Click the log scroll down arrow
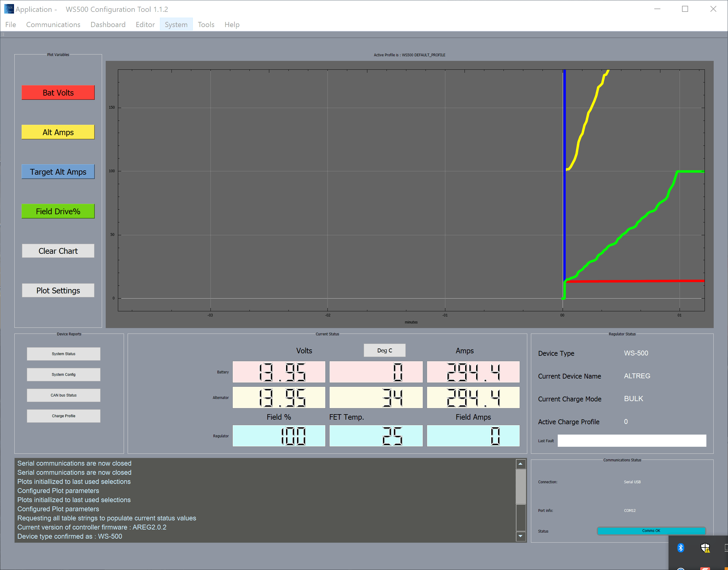 tap(520, 536)
